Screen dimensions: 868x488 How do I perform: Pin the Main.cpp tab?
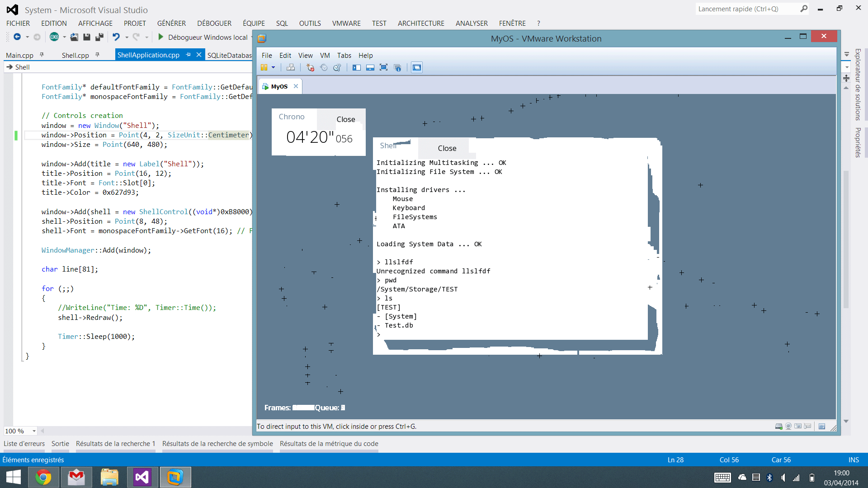pyautogui.click(x=42, y=55)
